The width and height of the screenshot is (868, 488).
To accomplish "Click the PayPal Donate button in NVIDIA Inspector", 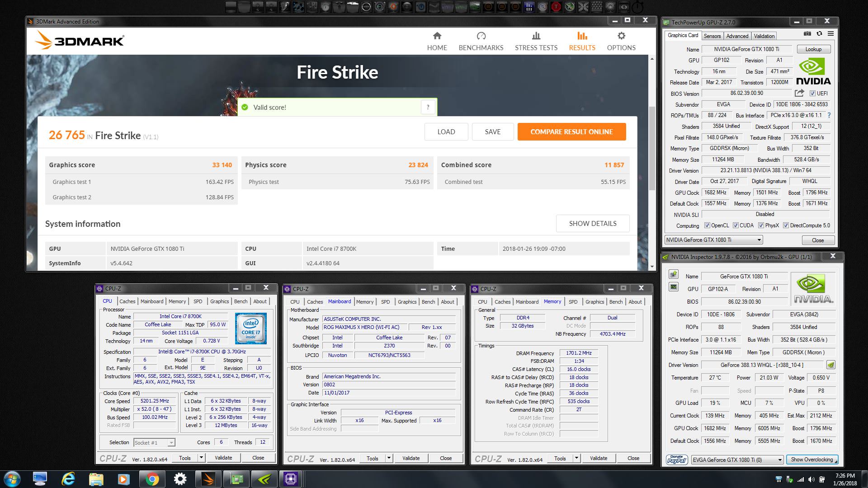I will click(x=676, y=460).
